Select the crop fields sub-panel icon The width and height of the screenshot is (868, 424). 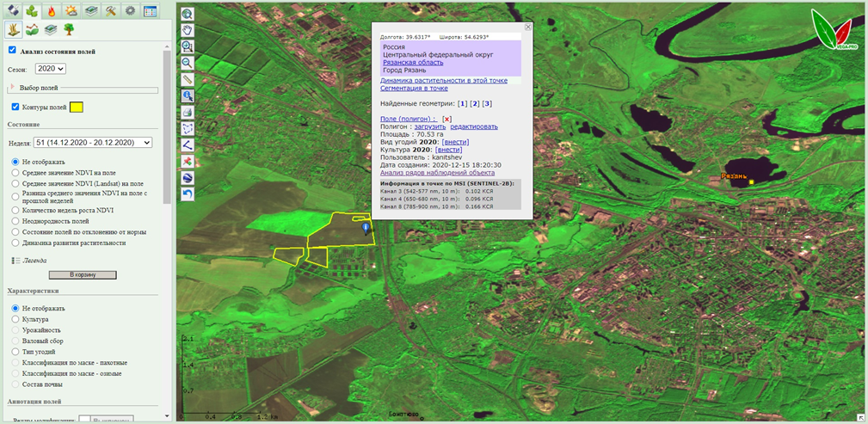[13, 29]
